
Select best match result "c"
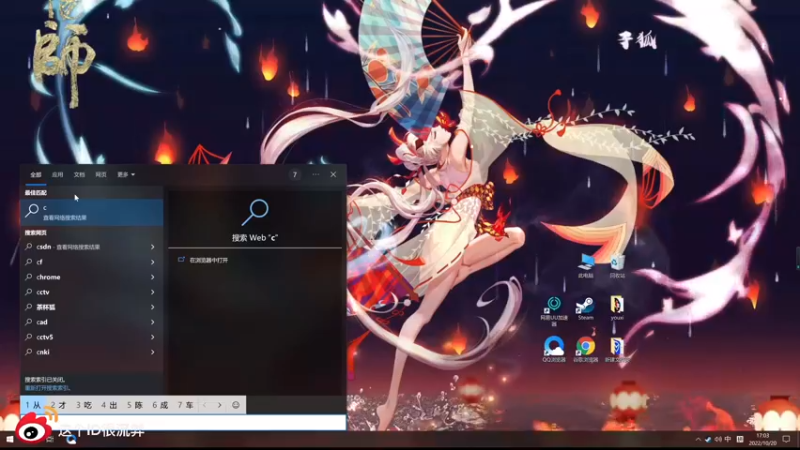point(92,212)
